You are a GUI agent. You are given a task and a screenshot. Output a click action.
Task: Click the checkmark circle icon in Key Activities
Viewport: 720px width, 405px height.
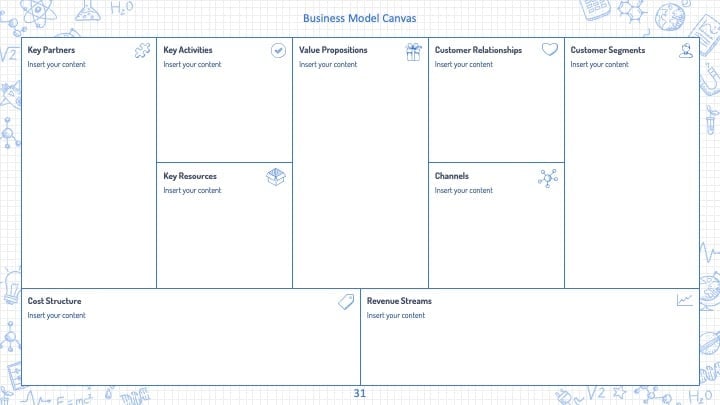278,51
